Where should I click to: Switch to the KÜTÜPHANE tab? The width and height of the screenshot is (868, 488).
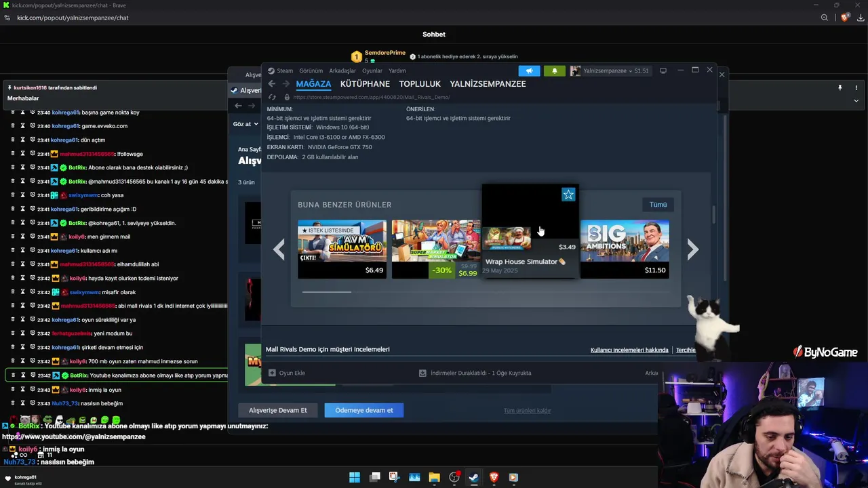[365, 84]
